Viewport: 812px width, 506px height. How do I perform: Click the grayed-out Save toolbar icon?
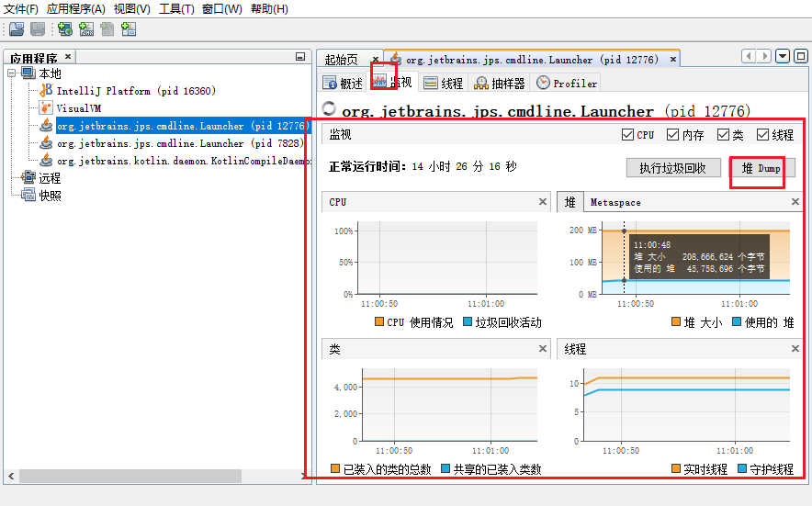(x=38, y=29)
